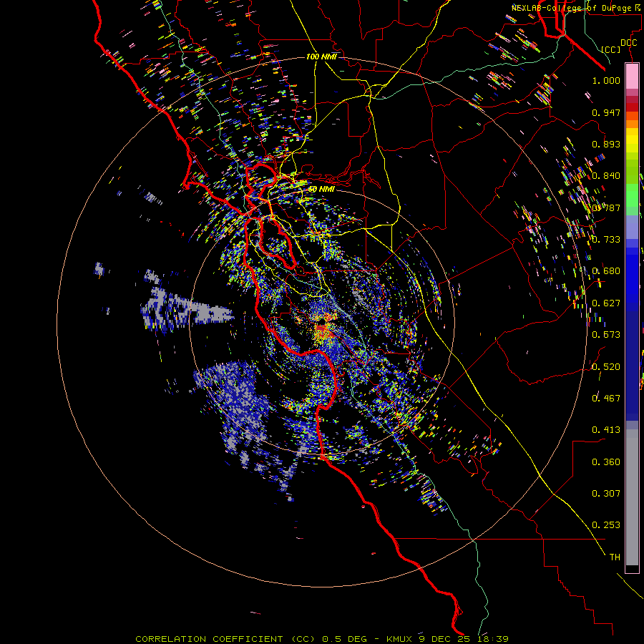Image resolution: width=644 pixels, height=644 pixels.
Task: Click the 0.307 color scale value
Action: click(606, 494)
